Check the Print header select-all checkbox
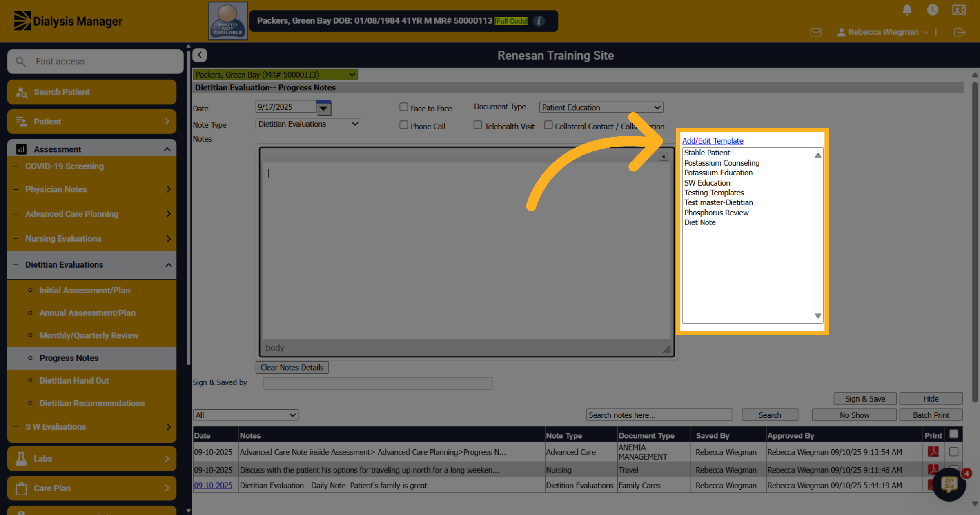 click(954, 434)
